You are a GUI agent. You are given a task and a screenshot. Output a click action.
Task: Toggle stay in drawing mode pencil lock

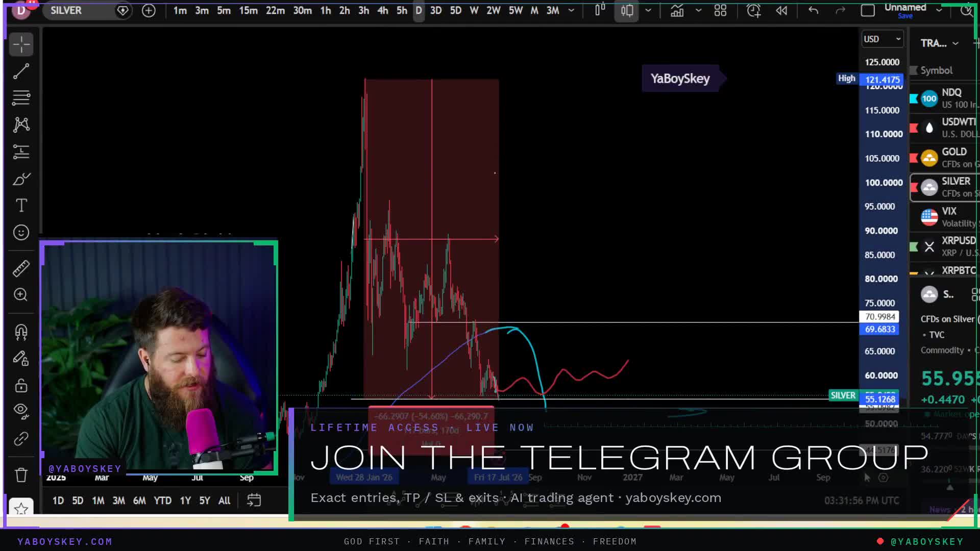[21, 359]
